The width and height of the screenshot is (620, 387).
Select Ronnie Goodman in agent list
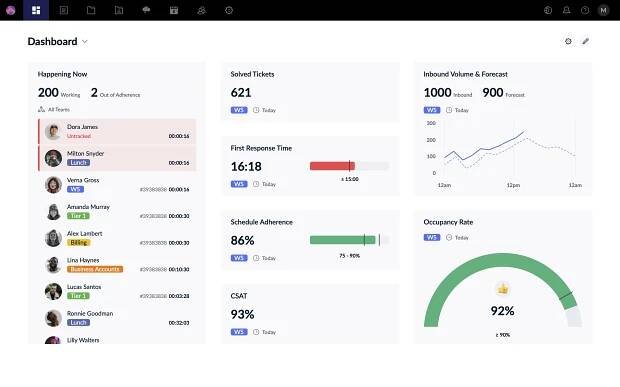point(117,318)
